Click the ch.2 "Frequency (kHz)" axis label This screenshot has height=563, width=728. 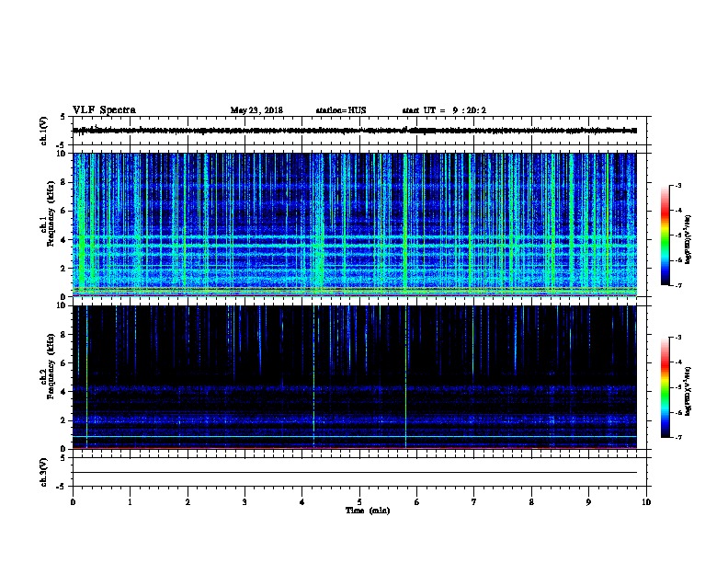coord(51,366)
